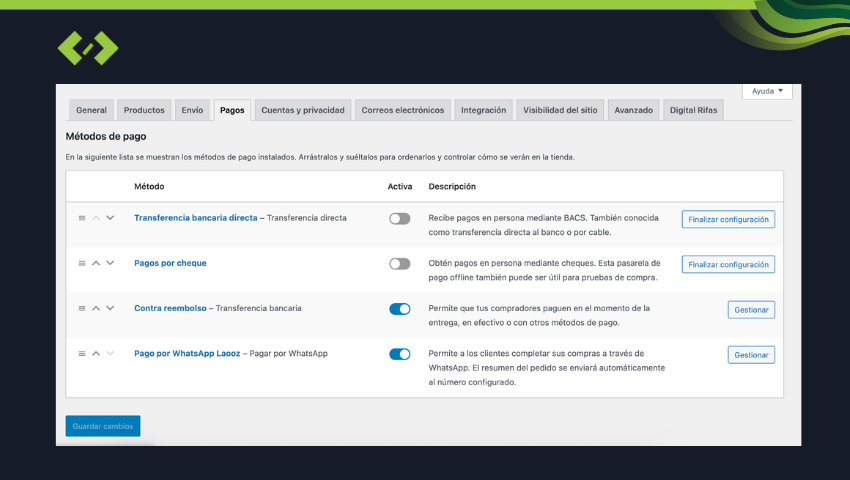Image resolution: width=850 pixels, height=480 pixels.
Task: Open Pago por WhatsApp Laooz link
Action: tap(187, 353)
